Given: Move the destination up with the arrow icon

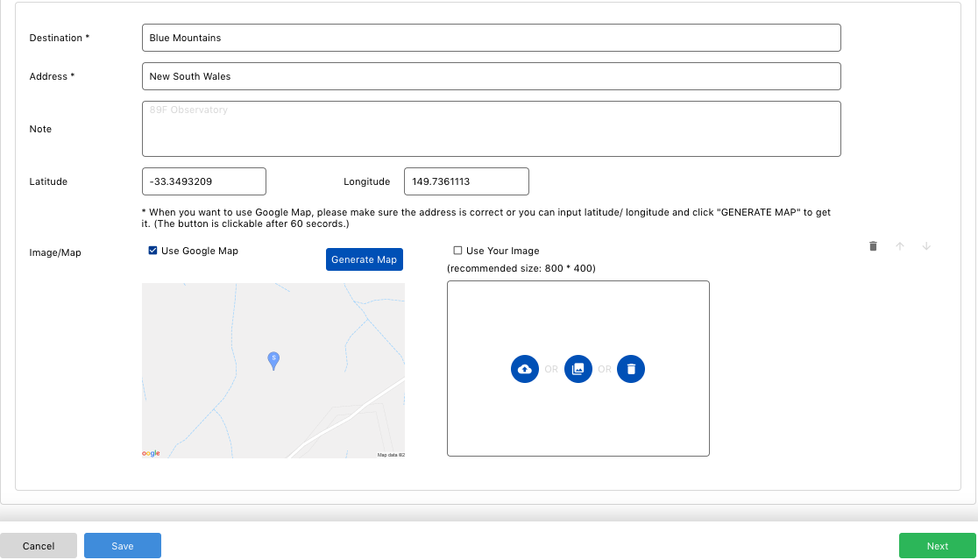Looking at the screenshot, I should 900,246.
